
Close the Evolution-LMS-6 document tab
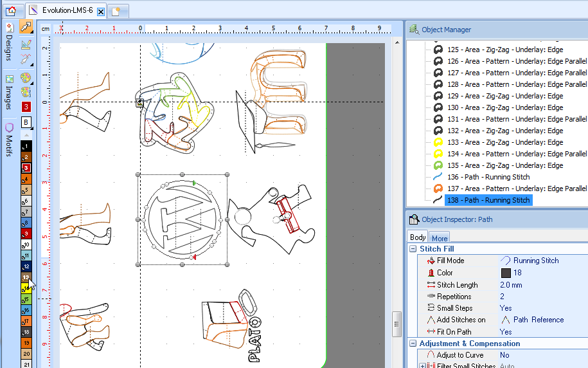pyautogui.click(x=101, y=11)
